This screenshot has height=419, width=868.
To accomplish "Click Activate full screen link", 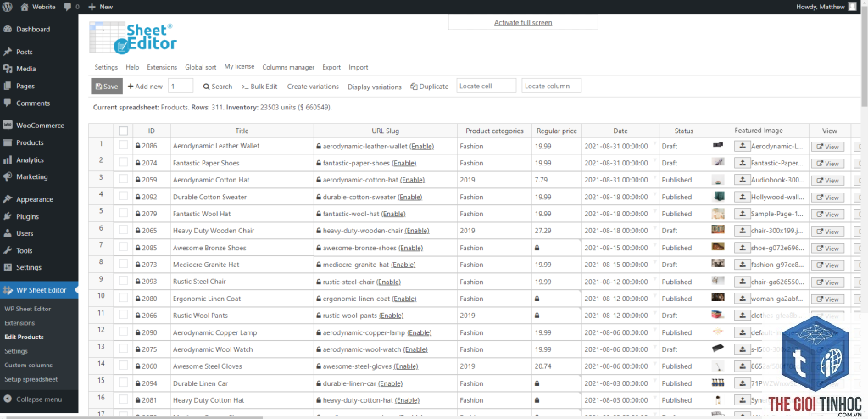I will (x=522, y=23).
